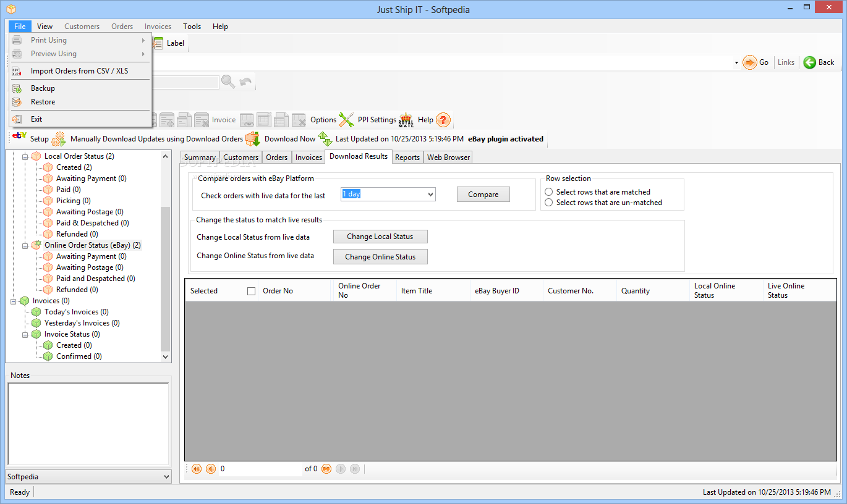847x504 pixels.
Task: Click Download Orders box icon
Action: click(x=253, y=139)
